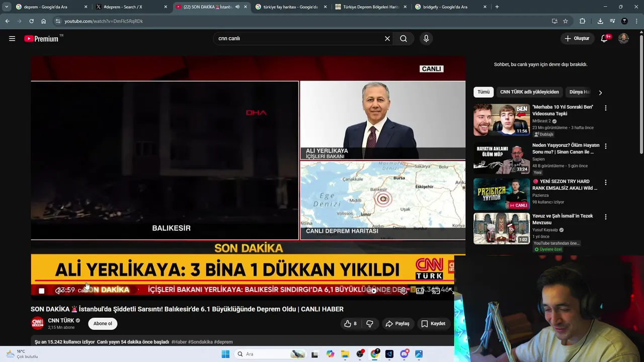Mute the SON DAKİKA tab audio icon
Image resolution: width=644 pixels, height=362 pixels.
click(237, 7)
